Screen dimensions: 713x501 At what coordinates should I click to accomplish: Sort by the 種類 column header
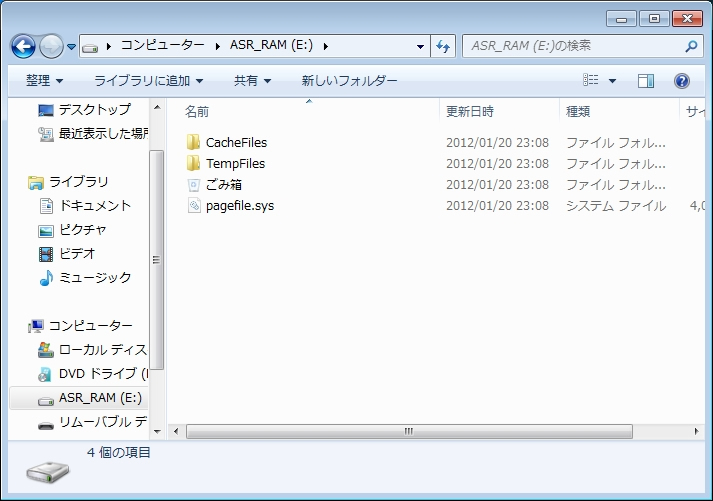click(578, 111)
